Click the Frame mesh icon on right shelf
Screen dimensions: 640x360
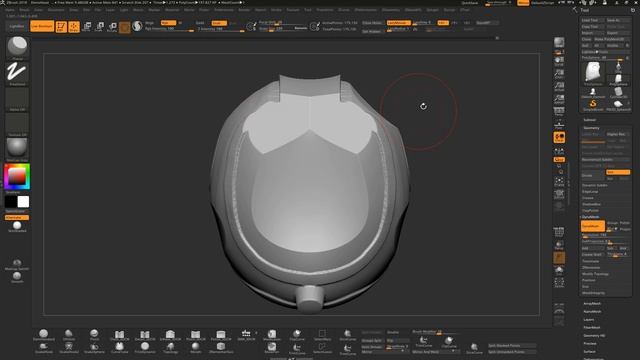coord(559,181)
